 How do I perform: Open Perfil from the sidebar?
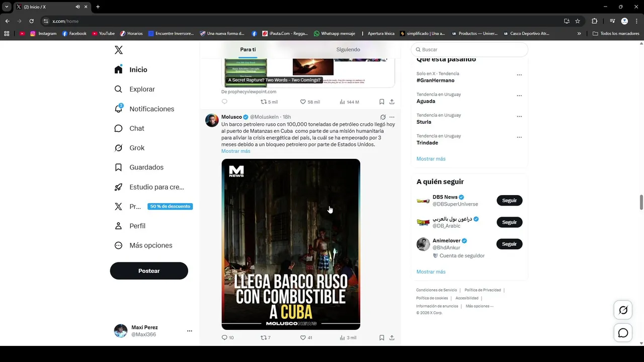pos(130,226)
